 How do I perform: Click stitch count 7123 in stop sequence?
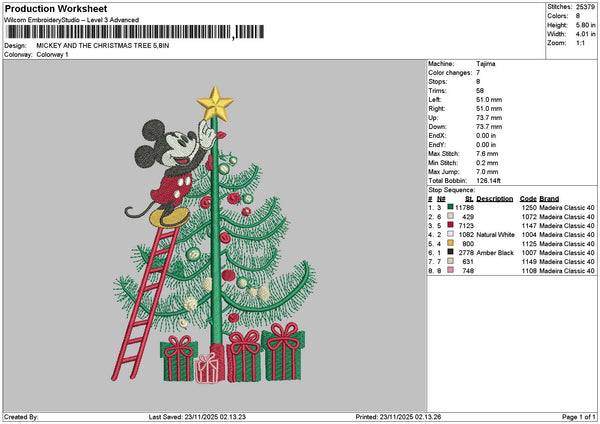(466, 226)
